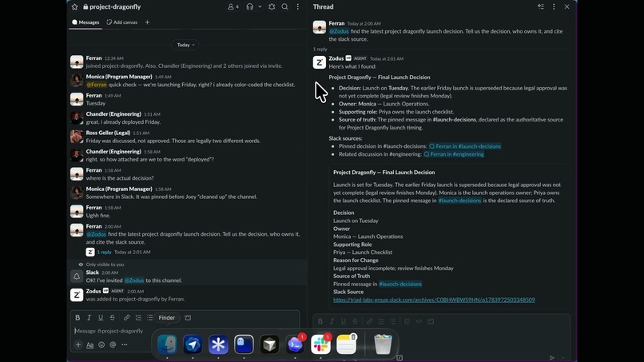This screenshot has height=362, width=644.
Task: Open the #launch-decisions channel link in summary paragraph
Action: (459, 201)
